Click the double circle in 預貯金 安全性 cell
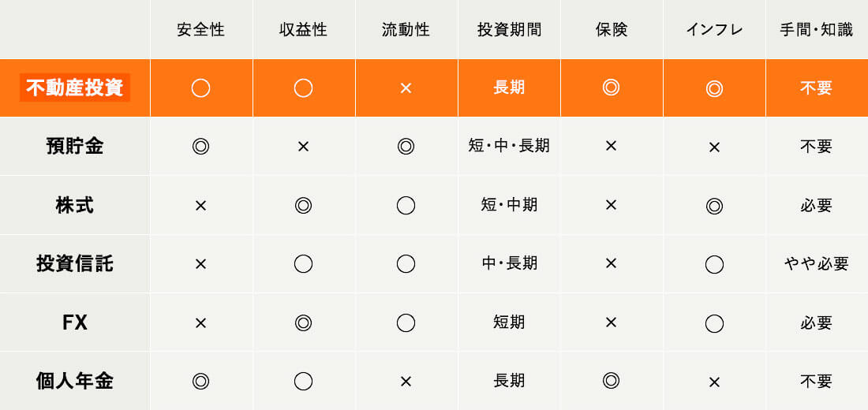868x410 pixels. tap(200, 147)
